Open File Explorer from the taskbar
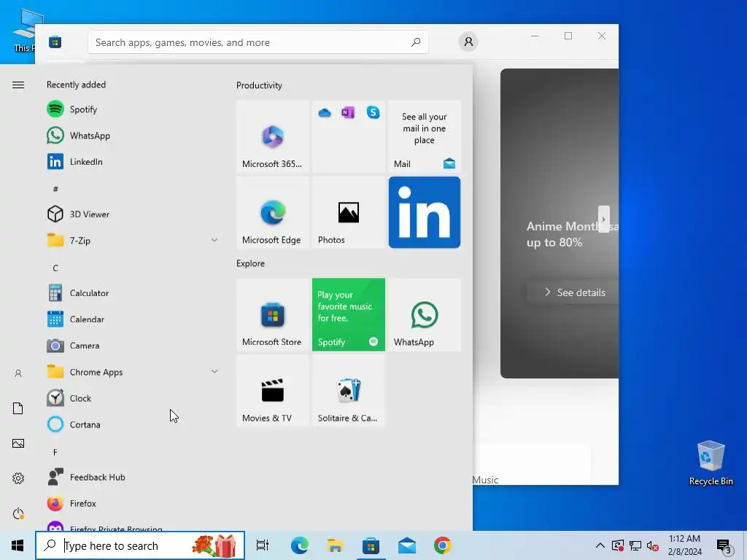 tap(336, 545)
